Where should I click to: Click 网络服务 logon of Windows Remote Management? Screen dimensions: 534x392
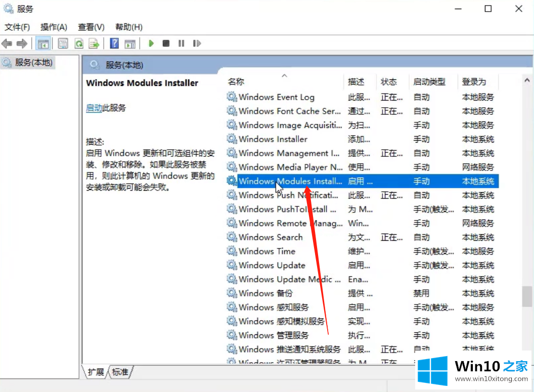coord(478,223)
